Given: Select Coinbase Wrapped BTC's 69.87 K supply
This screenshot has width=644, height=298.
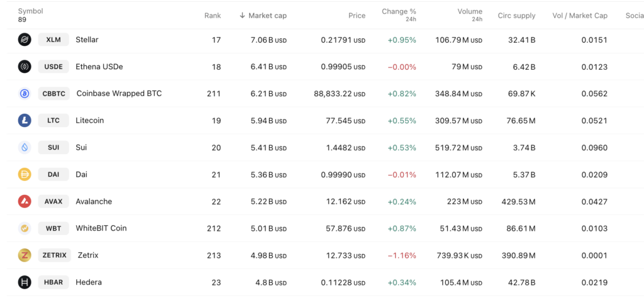Looking at the screenshot, I should (521, 94).
